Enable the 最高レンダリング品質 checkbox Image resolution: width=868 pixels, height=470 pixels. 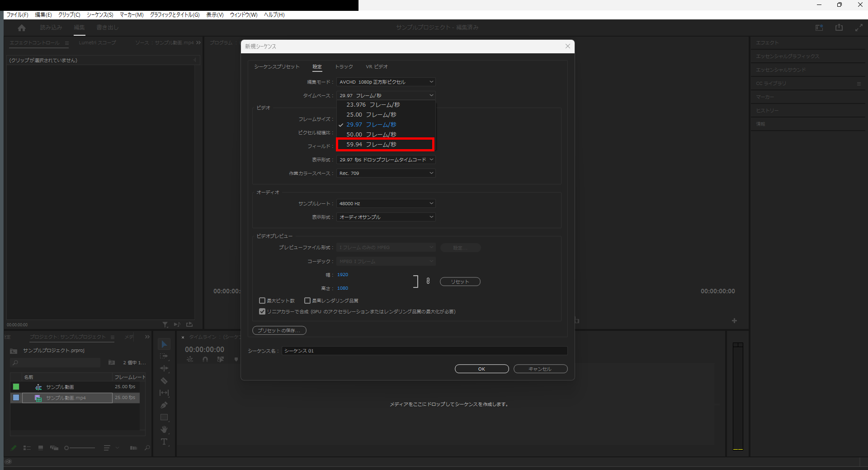click(x=307, y=301)
